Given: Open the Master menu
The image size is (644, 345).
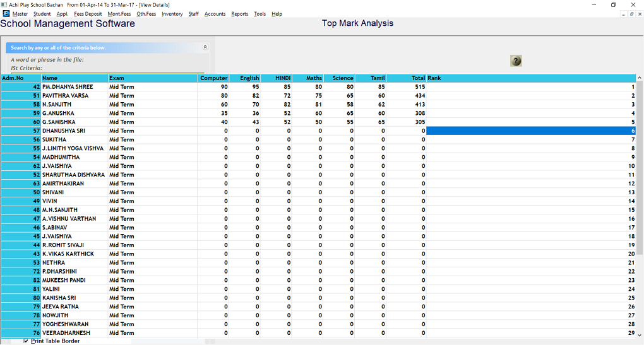Looking at the screenshot, I should click(20, 14).
